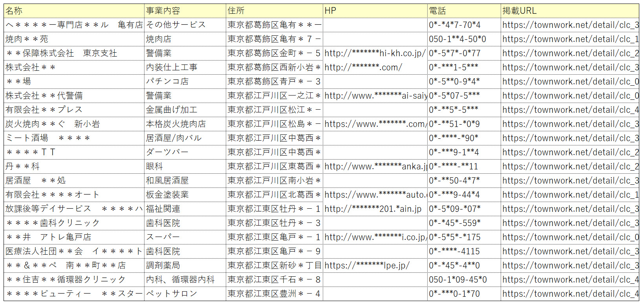The height and width of the screenshot is (305, 644).
Task: Click the 掲載URL column header
Action: 569,11
